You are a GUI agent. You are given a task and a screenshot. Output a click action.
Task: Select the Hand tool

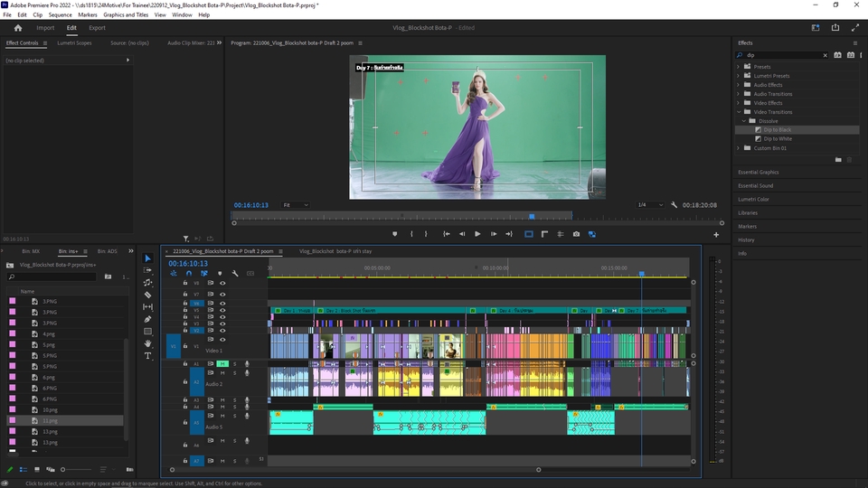click(x=148, y=343)
